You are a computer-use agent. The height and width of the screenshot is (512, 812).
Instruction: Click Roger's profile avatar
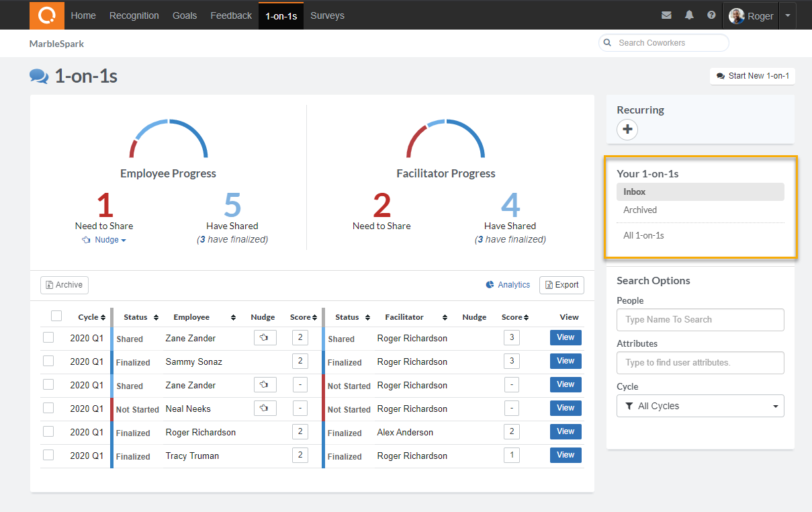click(x=737, y=16)
